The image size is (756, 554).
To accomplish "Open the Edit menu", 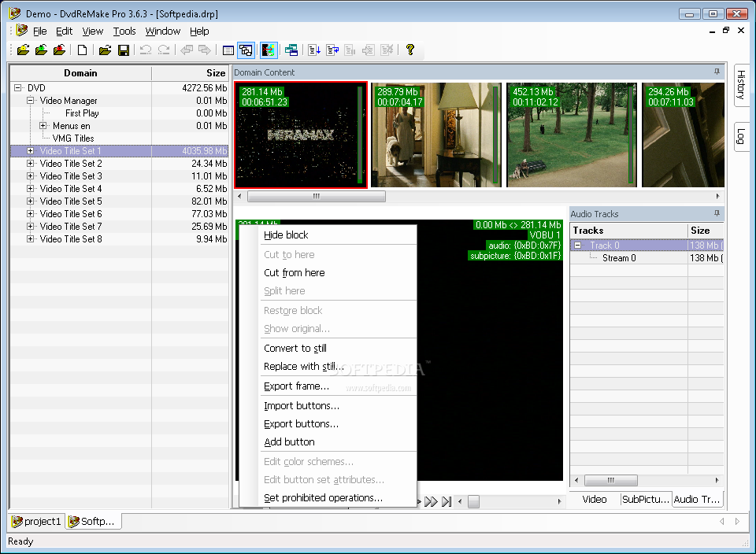I will [x=64, y=31].
